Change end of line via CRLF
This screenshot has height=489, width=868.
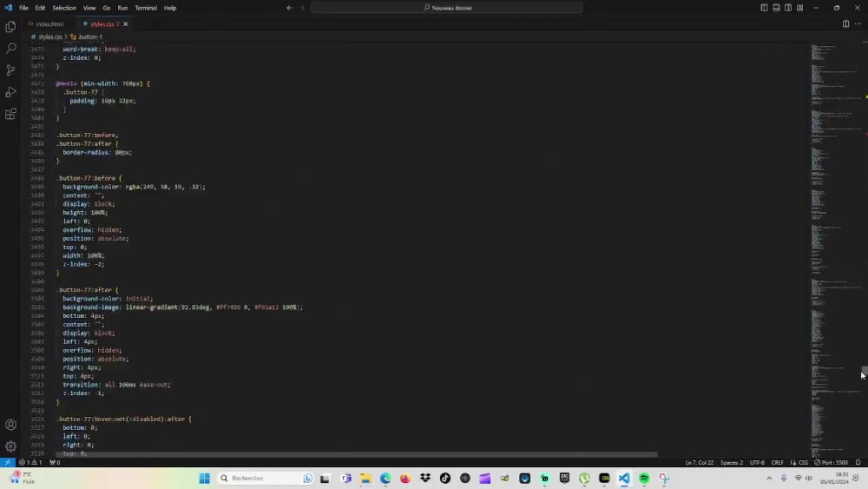777,462
